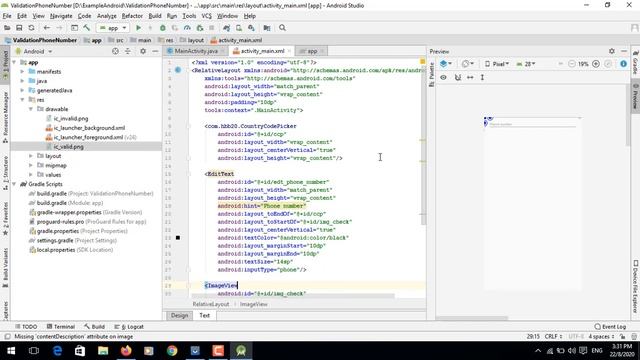Open orientation dropdown in Preview toolbar
This screenshot has height=360, width=640.
pos(468,64)
